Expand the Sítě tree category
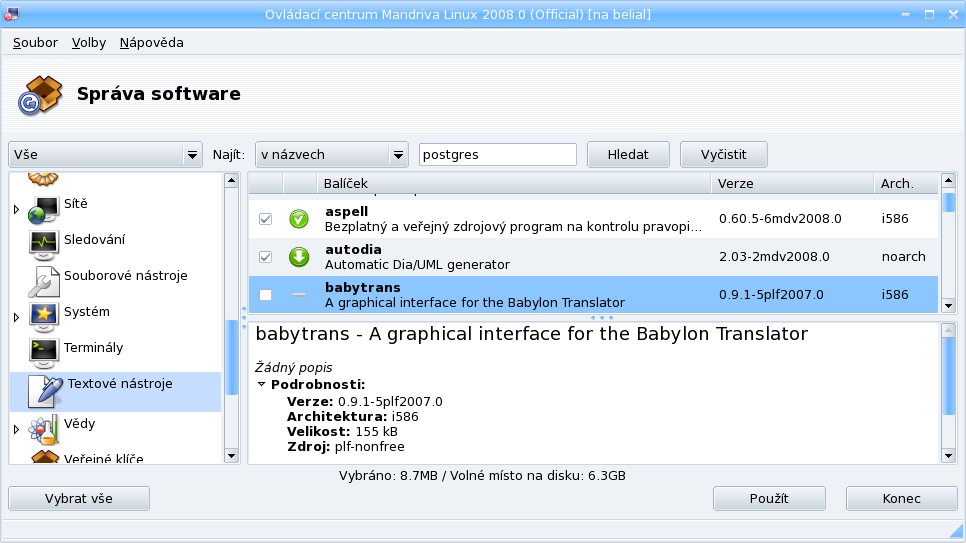This screenshot has height=543, width=966. pos(17,210)
